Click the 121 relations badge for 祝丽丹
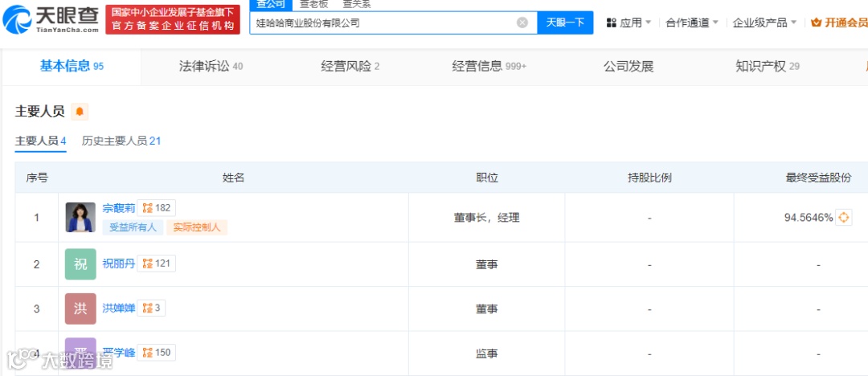 pyautogui.click(x=157, y=264)
